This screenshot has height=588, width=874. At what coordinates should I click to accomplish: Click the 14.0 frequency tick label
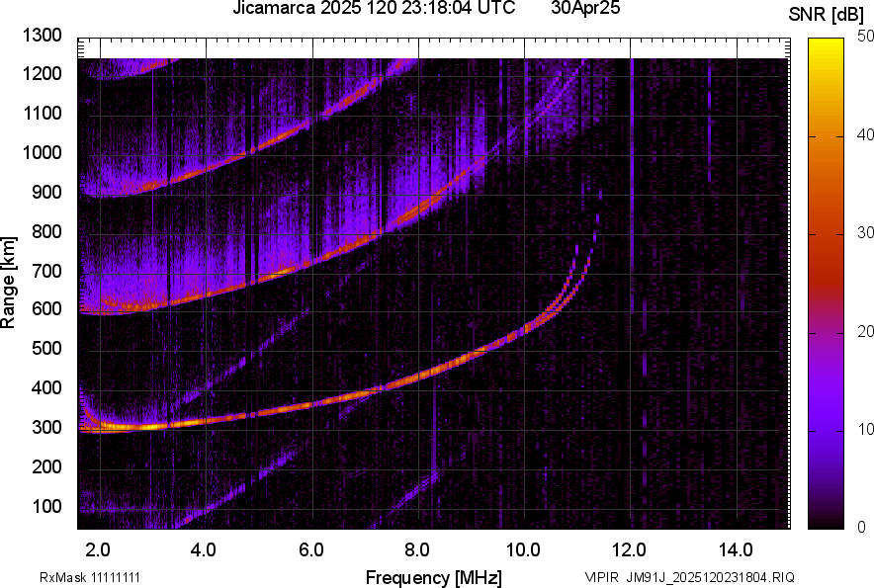(736, 550)
